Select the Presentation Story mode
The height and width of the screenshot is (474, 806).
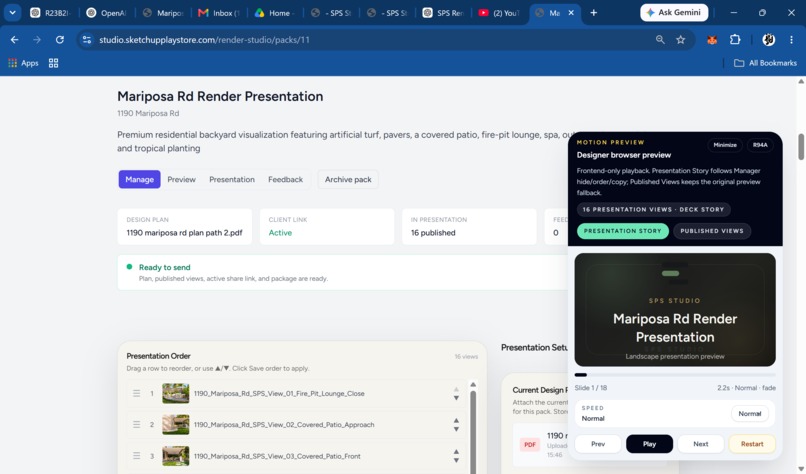click(x=622, y=231)
